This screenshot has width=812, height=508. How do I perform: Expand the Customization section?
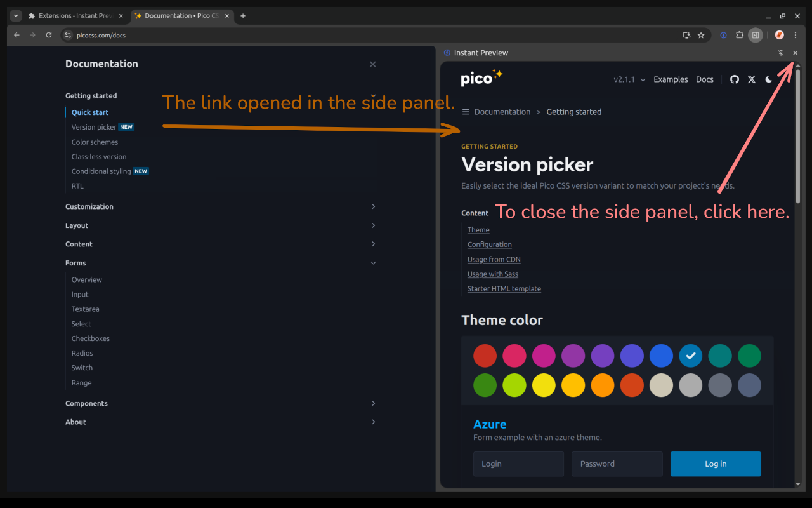click(x=221, y=206)
